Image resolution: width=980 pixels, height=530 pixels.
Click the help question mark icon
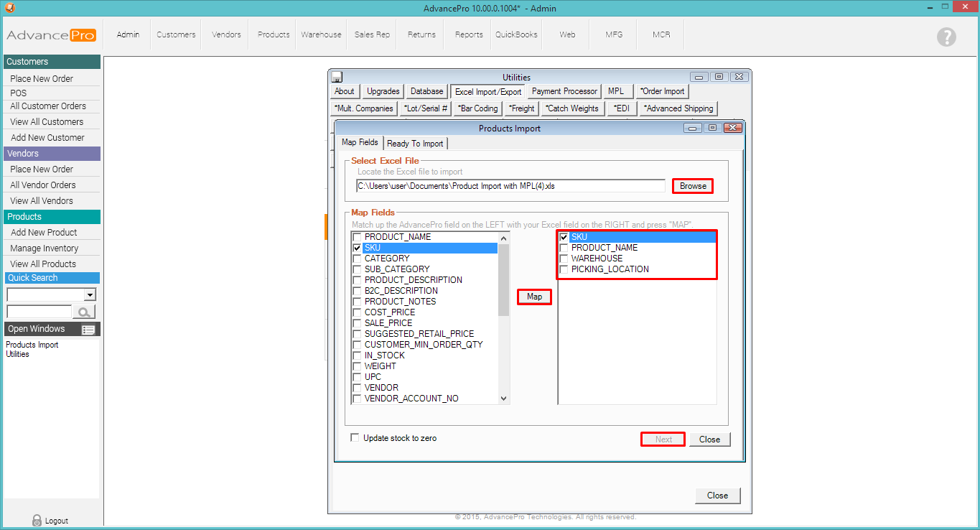click(946, 37)
